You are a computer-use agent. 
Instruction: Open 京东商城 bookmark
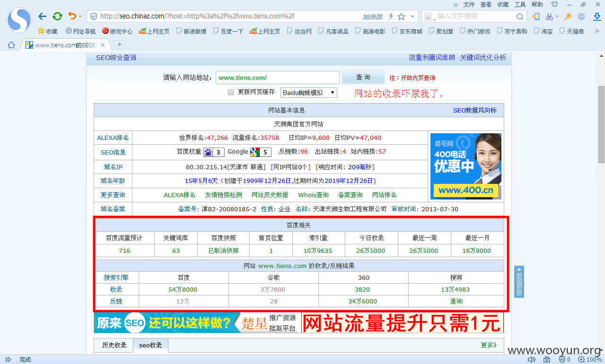point(407,31)
